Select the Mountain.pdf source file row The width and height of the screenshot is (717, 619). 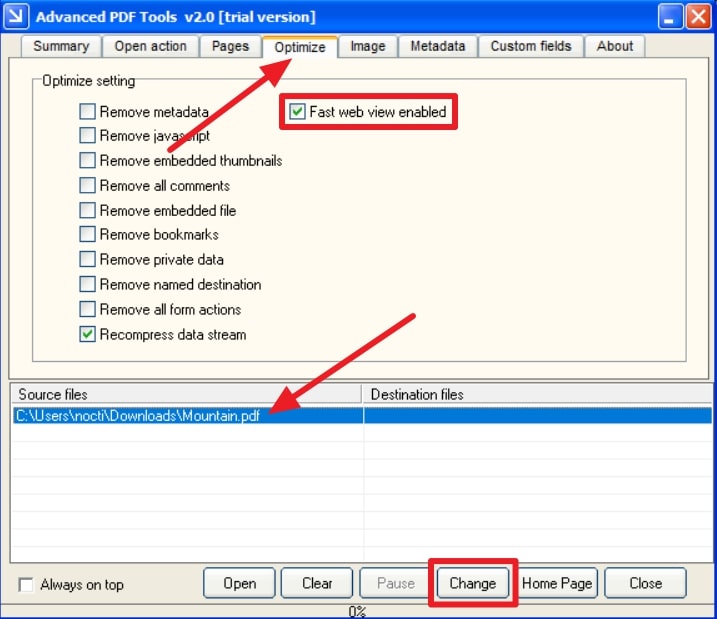click(x=362, y=416)
